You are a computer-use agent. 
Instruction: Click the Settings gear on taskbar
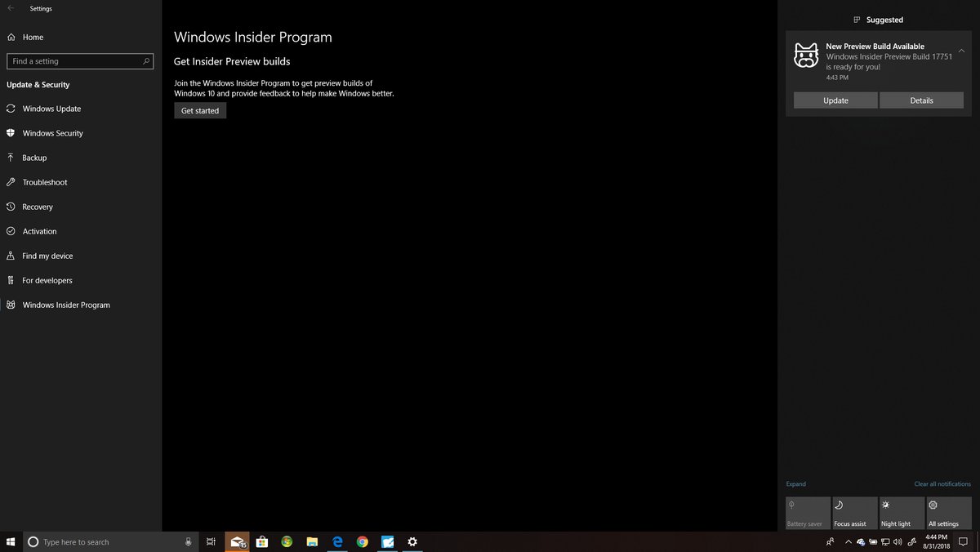[412, 541]
